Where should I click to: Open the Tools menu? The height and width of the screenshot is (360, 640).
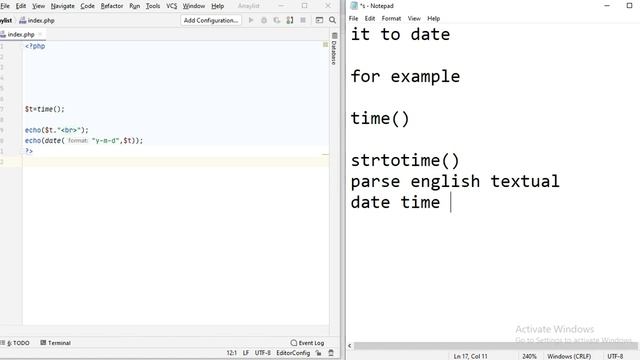point(153,6)
